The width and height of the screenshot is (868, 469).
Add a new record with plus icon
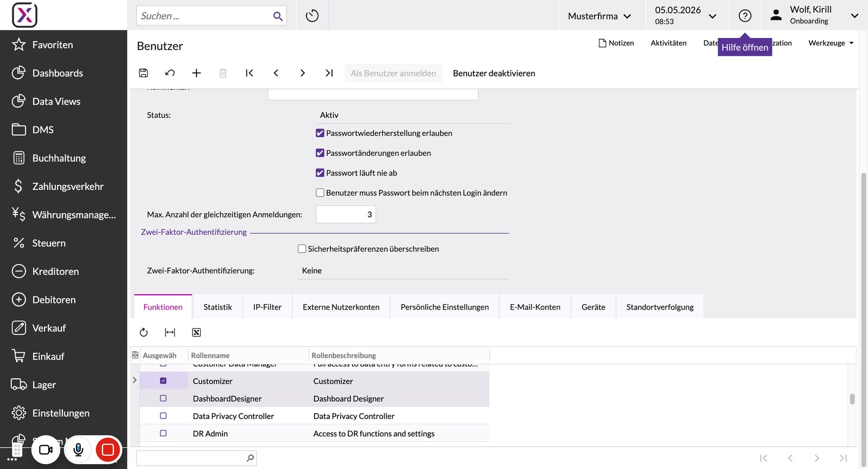tap(196, 73)
